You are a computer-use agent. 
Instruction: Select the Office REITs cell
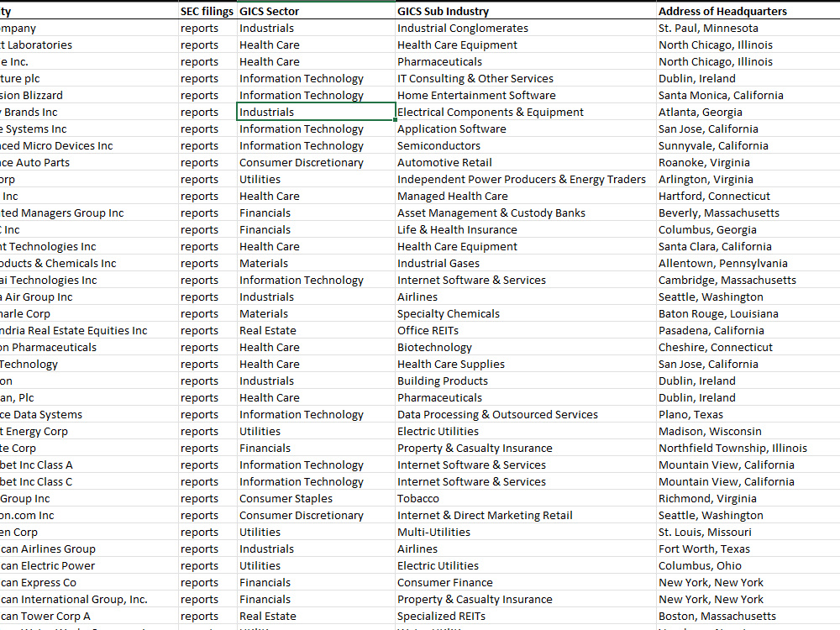[x=525, y=330]
